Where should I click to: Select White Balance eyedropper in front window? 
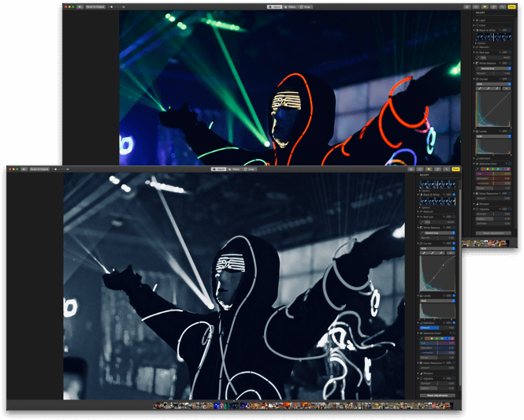pos(422,233)
